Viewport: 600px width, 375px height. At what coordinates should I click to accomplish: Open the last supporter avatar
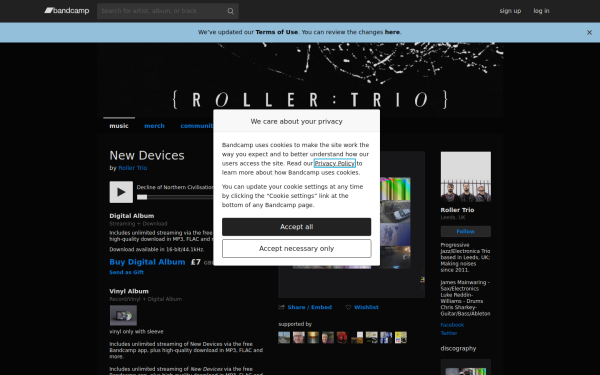(401, 338)
